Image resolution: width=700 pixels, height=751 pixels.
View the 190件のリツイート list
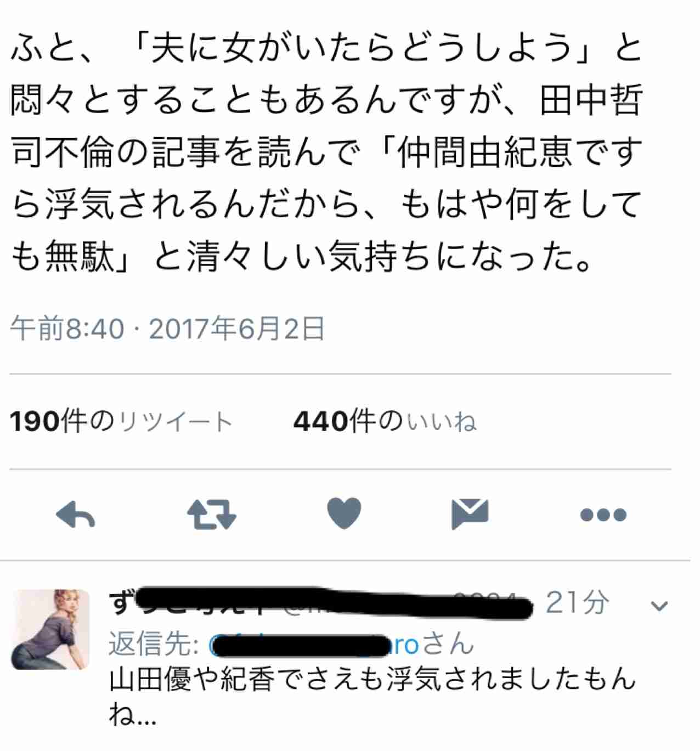(x=121, y=421)
